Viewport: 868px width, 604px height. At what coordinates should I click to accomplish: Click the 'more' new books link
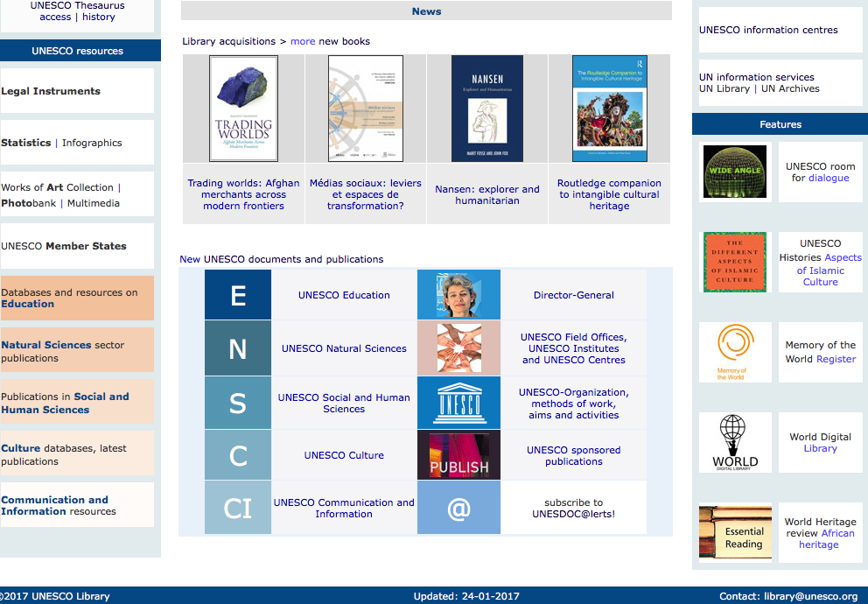click(x=303, y=41)
